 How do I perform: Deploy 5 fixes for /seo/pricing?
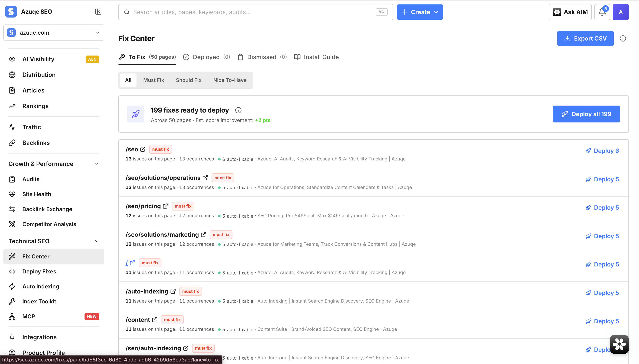(x=602, y=208)
